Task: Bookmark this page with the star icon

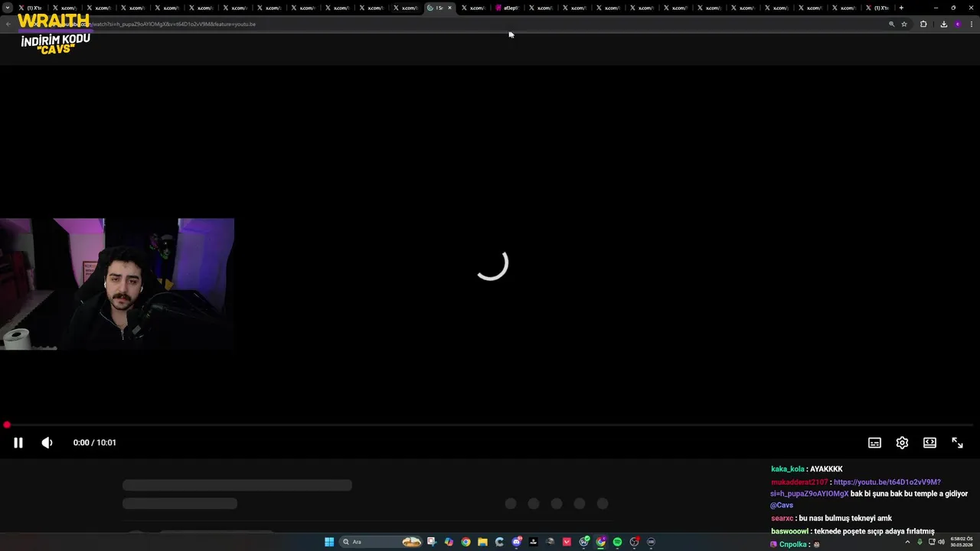Action: pyautogui.click(x=904, y=24)
